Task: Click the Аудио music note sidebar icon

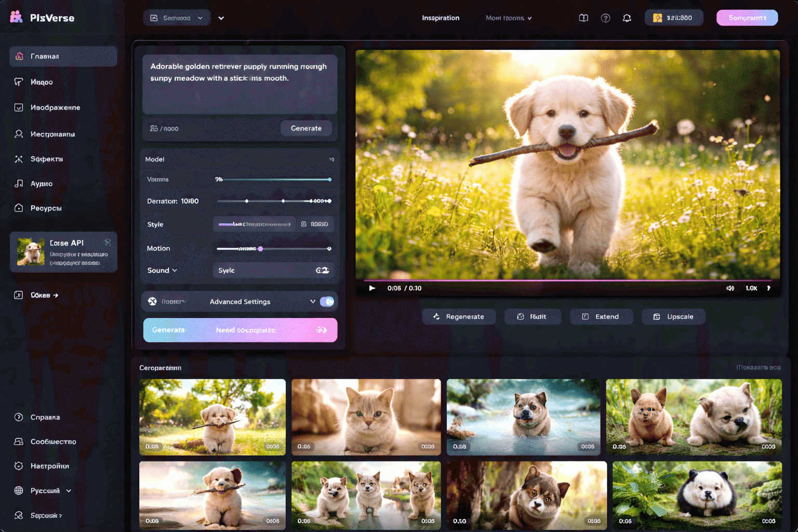Action: click(x=19, y=183)
